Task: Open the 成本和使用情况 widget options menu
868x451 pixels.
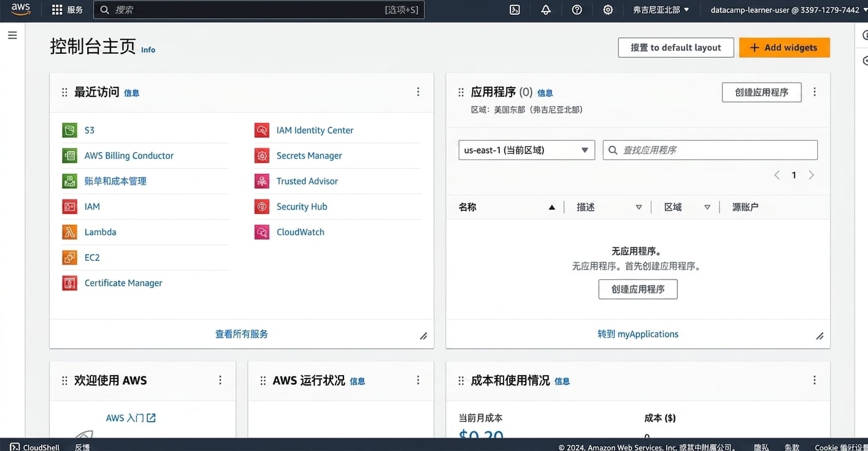Action: pos(815,381)
